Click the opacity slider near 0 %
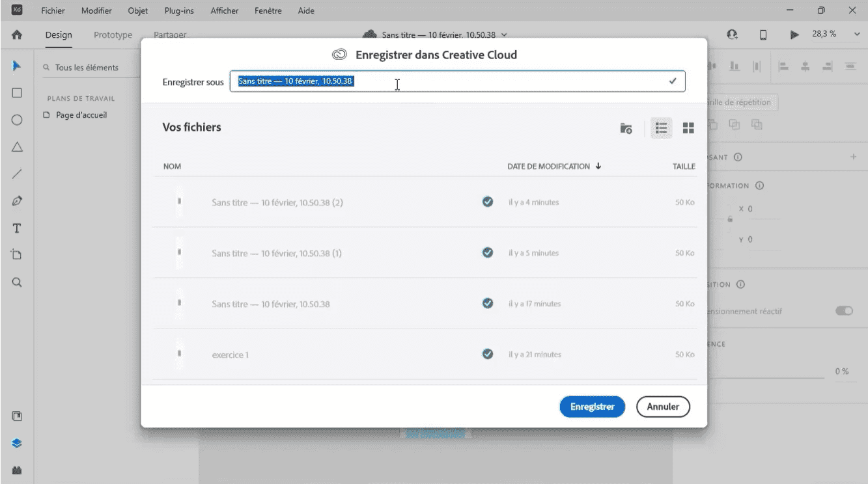This screenshot has width=868, height=484. point(766,378)
